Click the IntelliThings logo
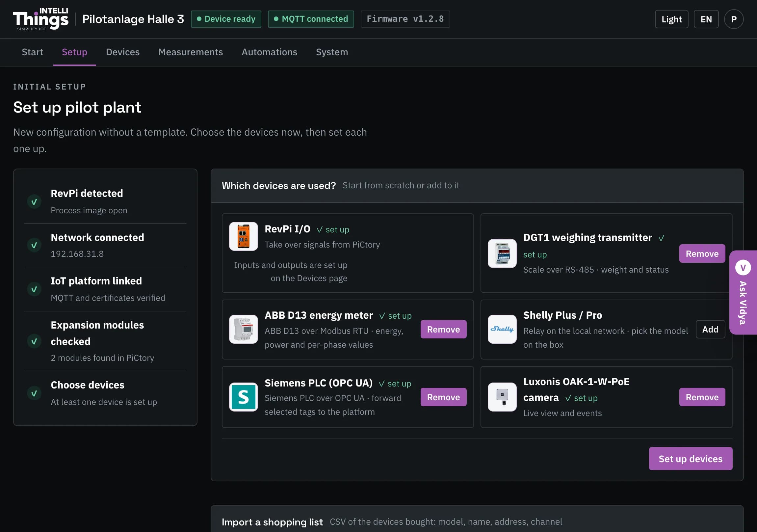 tap(41, 19)
